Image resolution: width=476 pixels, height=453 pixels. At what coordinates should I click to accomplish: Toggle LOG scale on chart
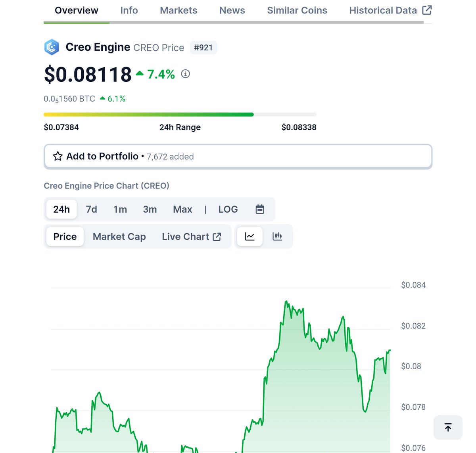click(228, 209)
